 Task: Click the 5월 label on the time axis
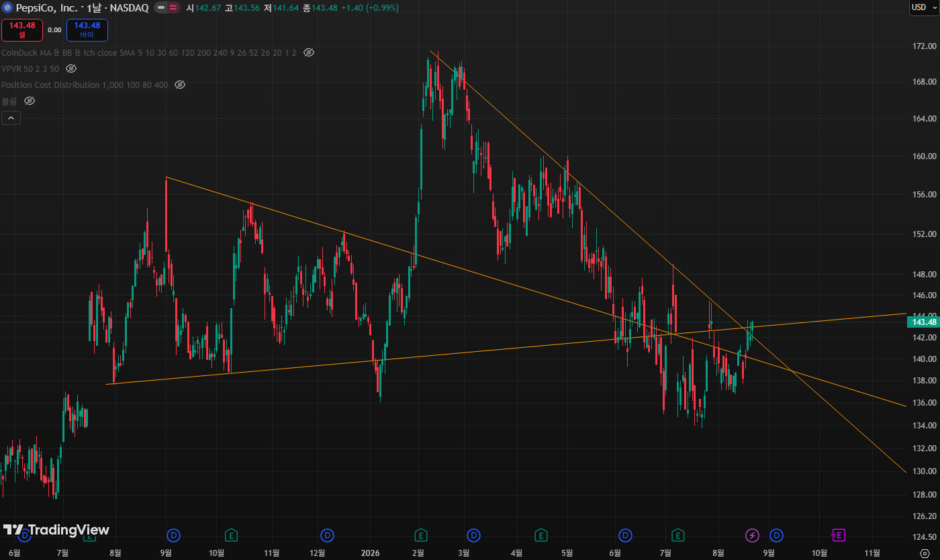coord(567,553)
